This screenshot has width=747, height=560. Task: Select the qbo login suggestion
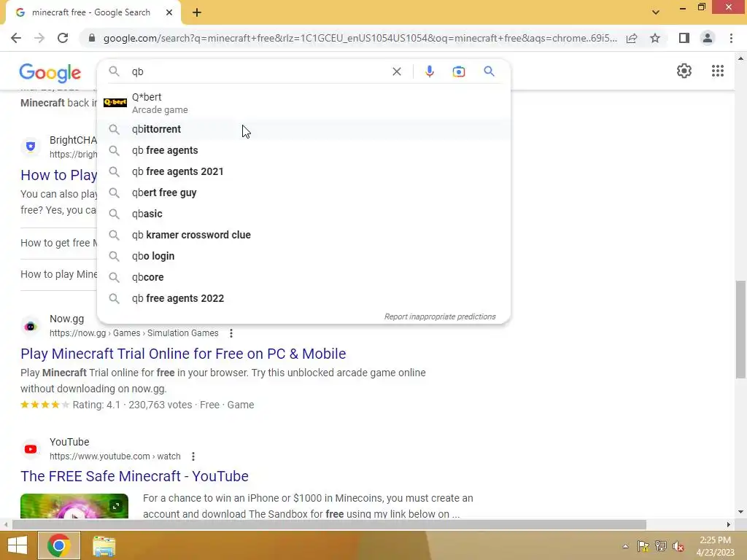[303, 256]
